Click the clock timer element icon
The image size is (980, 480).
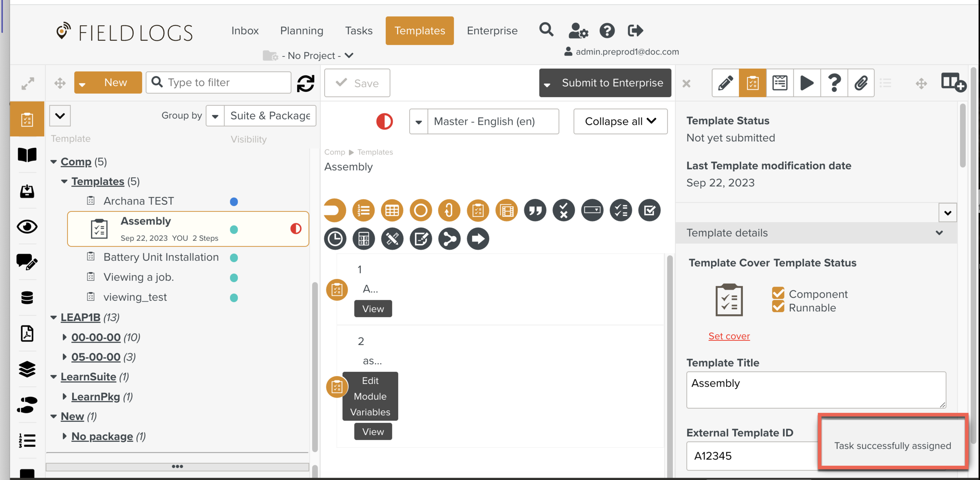tap(335, 239)
